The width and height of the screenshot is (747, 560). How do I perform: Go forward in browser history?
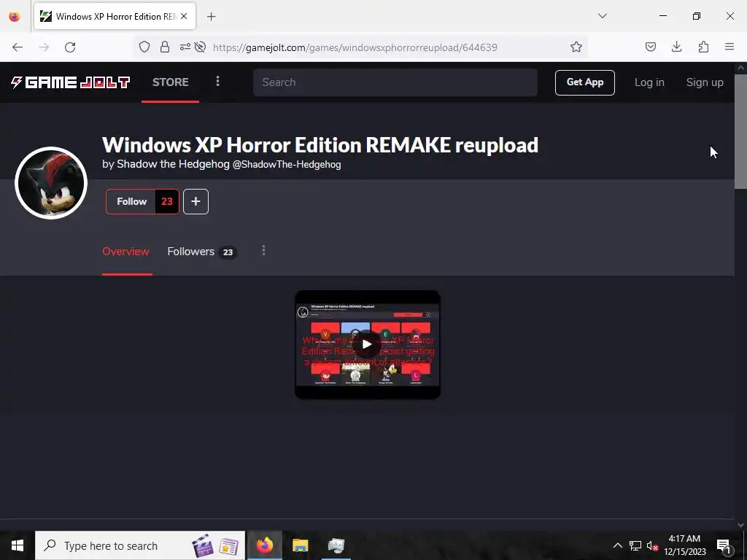44,47
